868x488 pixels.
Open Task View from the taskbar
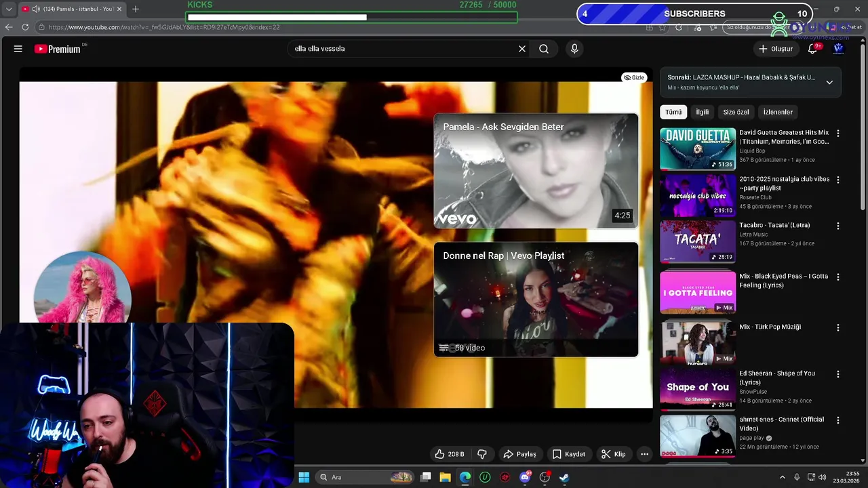pos(426,477)
